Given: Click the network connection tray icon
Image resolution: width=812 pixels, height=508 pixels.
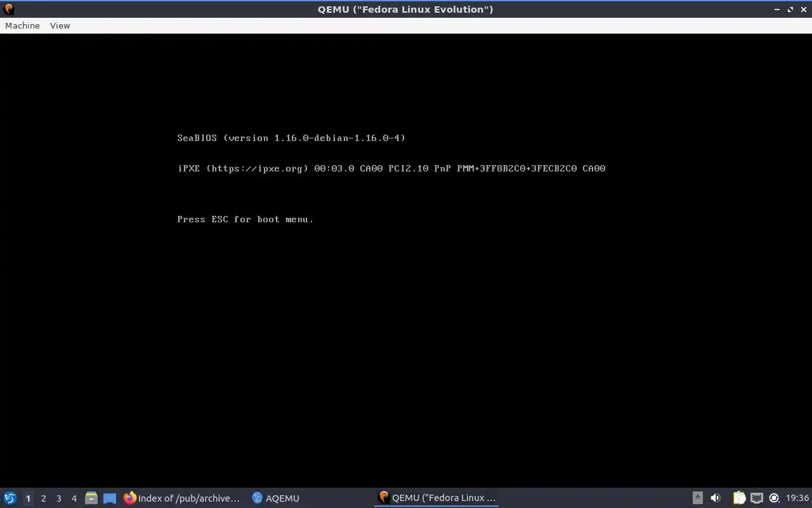Looking at the screenshot, I should click(757, 498).
